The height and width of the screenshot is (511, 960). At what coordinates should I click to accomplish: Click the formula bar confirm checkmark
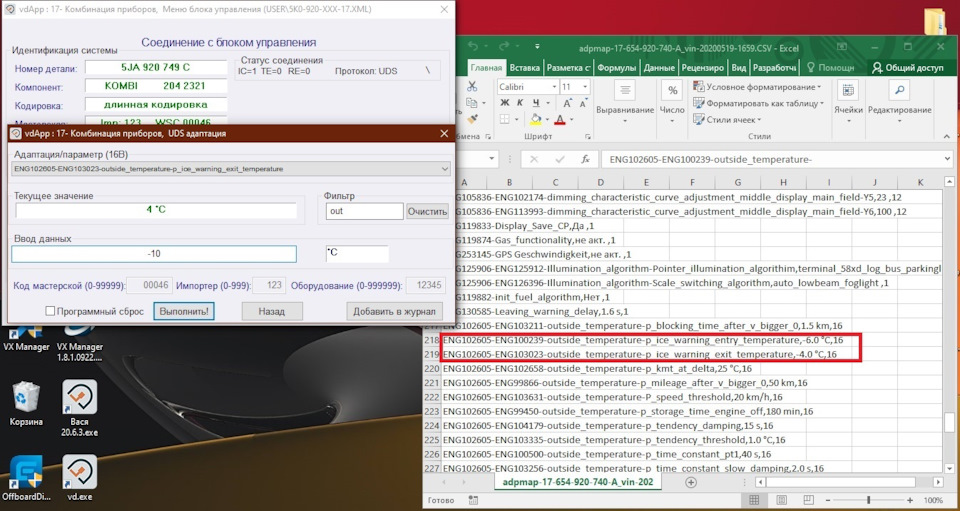pyautogui.click(x=560, y=159)
